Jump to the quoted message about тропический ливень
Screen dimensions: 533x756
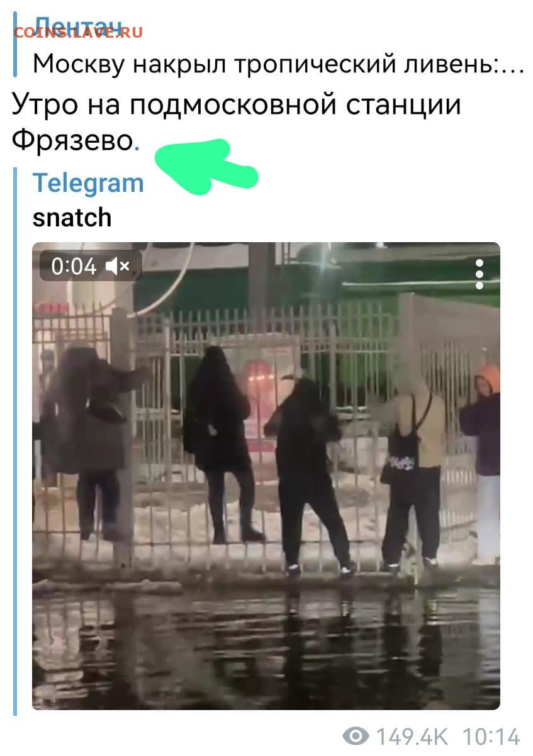pyautogui.click(x=278, y=64)
